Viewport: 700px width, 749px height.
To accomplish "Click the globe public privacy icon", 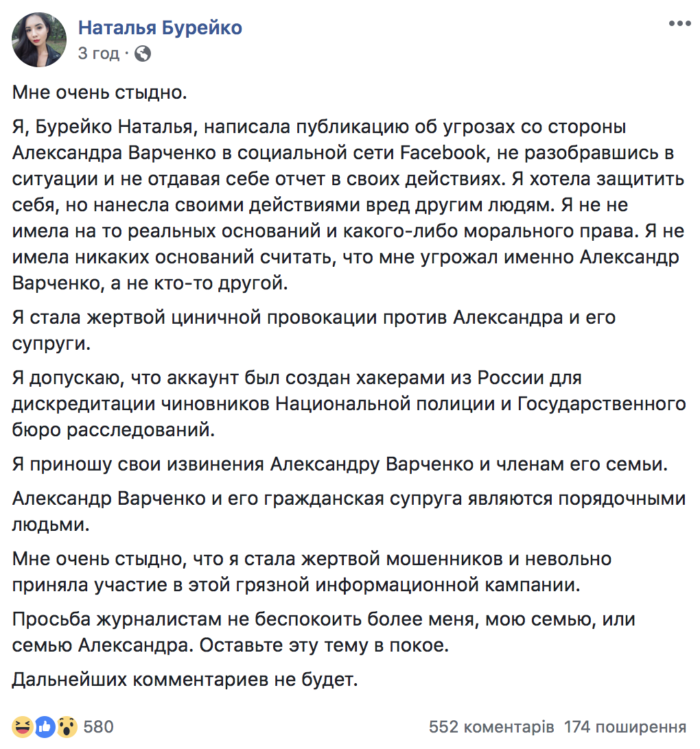I will (x=142, y=53).
